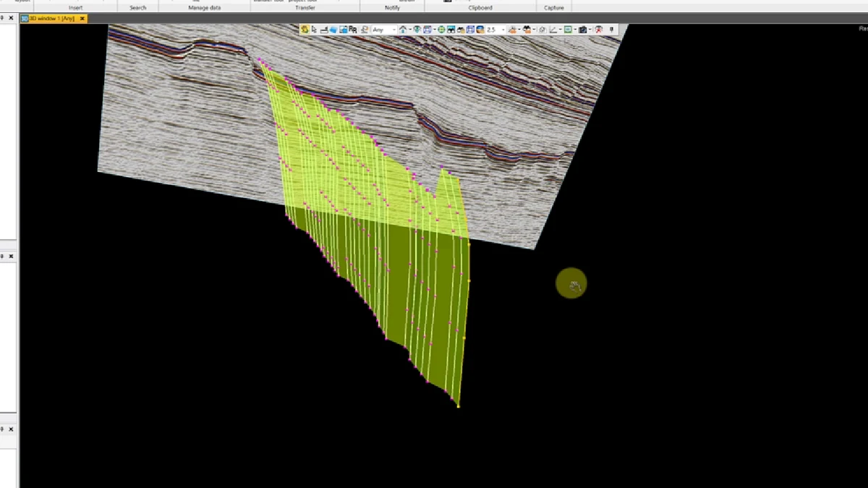The image size is (868, 488).
Task: Toggle the eye visibility icon in toolbar
Action: tap(417, 30)
